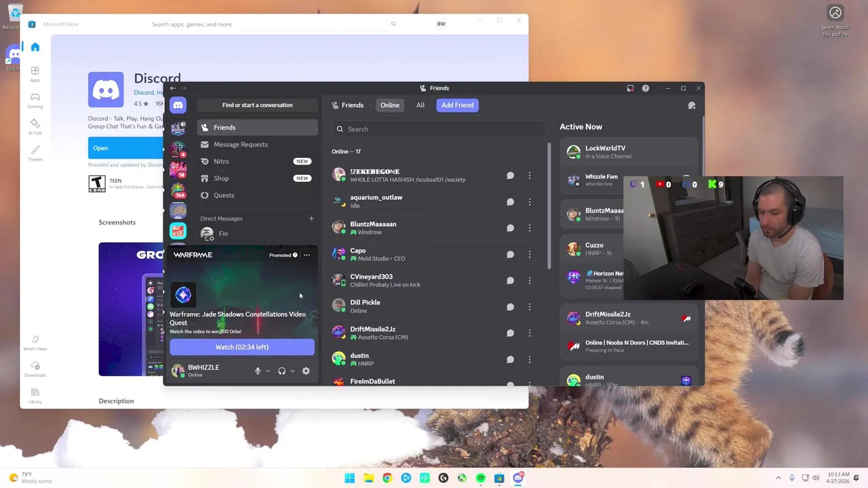Click Watch (02:34 left) quest button
Screen dimensions: 868x488
(x=242, y=347)
